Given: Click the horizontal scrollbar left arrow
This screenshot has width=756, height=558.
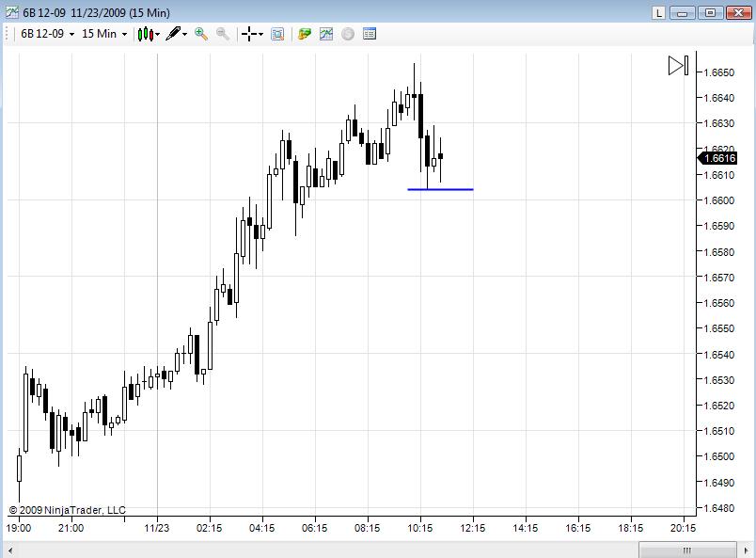Looking at the screenshot, I should [10, 550].
